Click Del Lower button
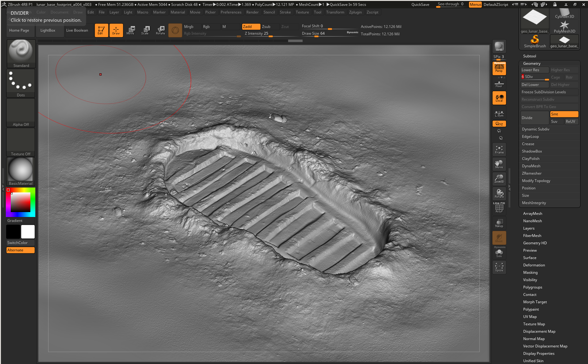 (x=535, y=85)
